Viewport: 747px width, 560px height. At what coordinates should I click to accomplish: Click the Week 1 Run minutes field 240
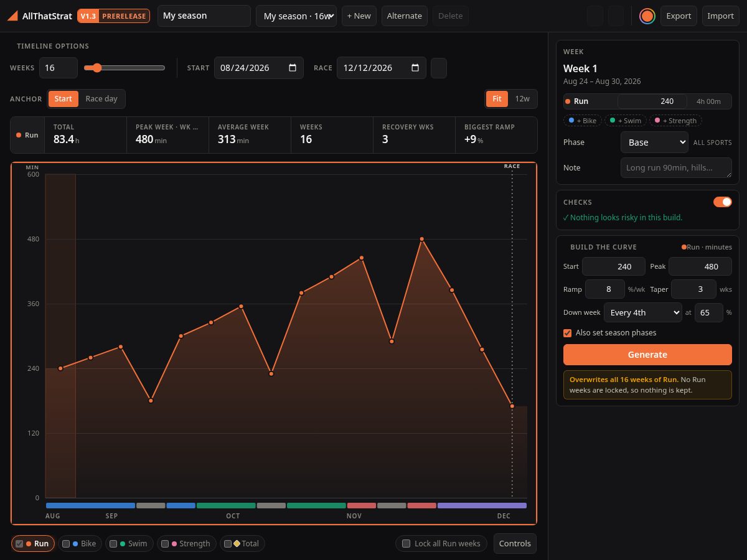[652, 101]
